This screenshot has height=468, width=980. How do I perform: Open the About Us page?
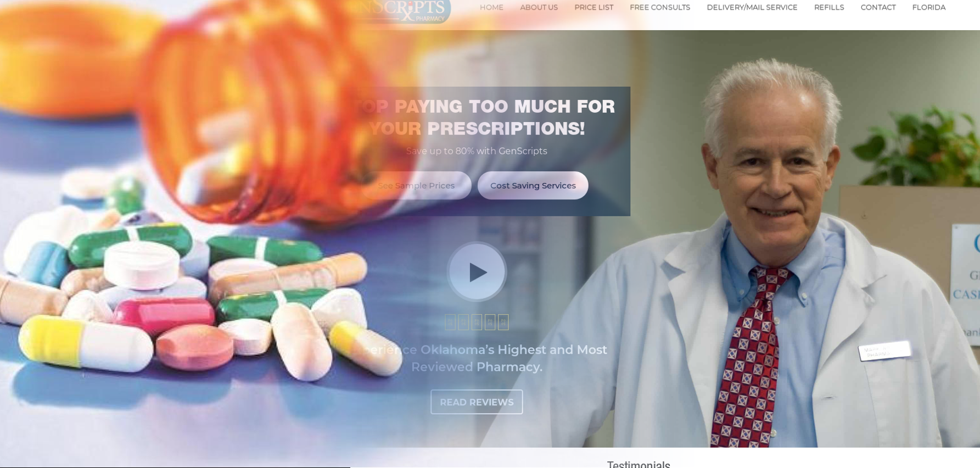[539, 8]
